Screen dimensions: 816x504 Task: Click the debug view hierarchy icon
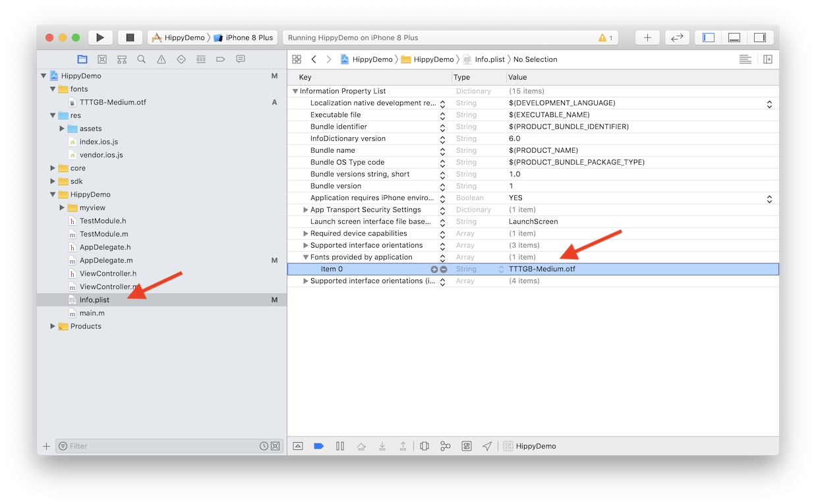(424, 446)
